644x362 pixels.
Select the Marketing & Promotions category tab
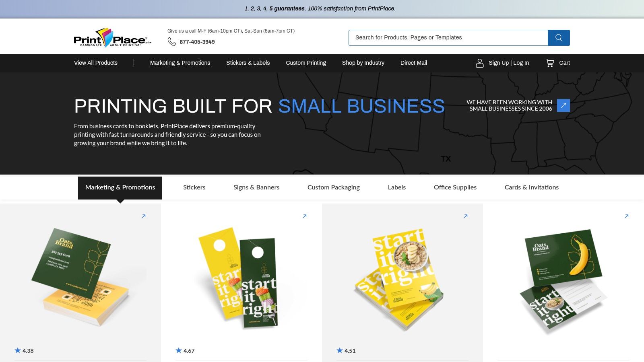(x=120, y=188)
